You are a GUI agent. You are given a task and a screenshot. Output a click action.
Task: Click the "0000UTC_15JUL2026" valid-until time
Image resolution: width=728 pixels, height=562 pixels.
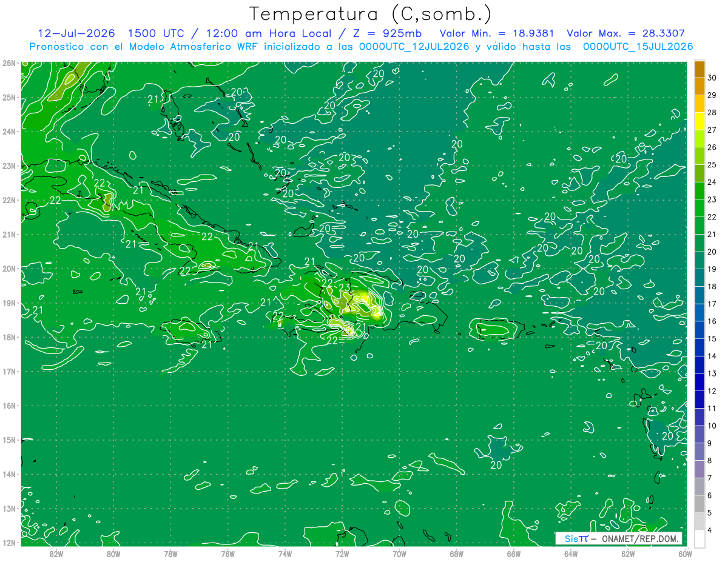[x=638, y=47]
